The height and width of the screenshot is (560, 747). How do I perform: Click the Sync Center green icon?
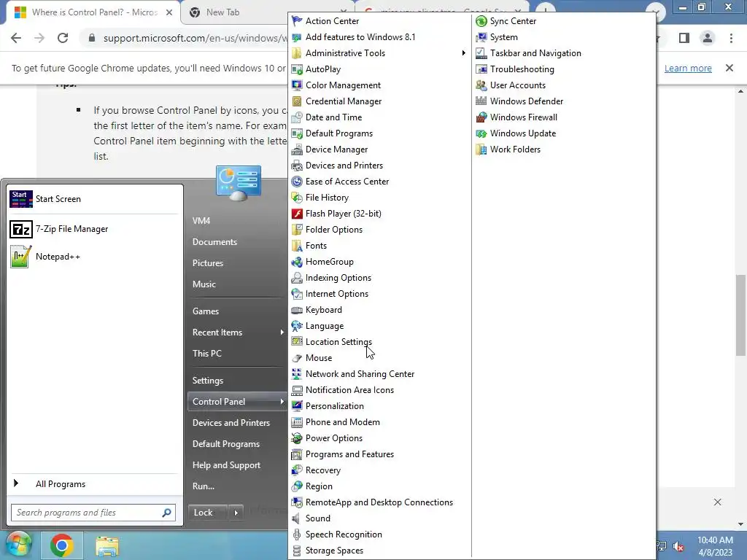[x=481, y=21]
